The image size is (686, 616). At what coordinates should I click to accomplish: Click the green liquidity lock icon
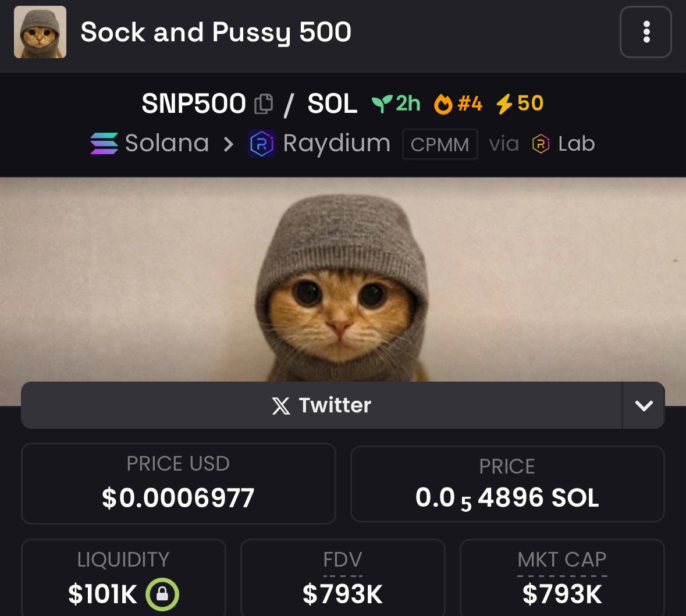(x=162, y=594)
